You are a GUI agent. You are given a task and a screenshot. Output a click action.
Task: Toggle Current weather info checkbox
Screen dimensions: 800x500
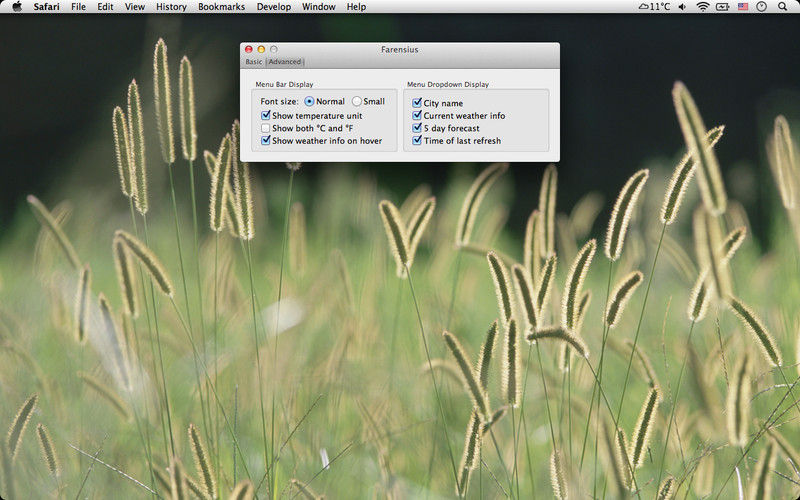tap(417, 115)
